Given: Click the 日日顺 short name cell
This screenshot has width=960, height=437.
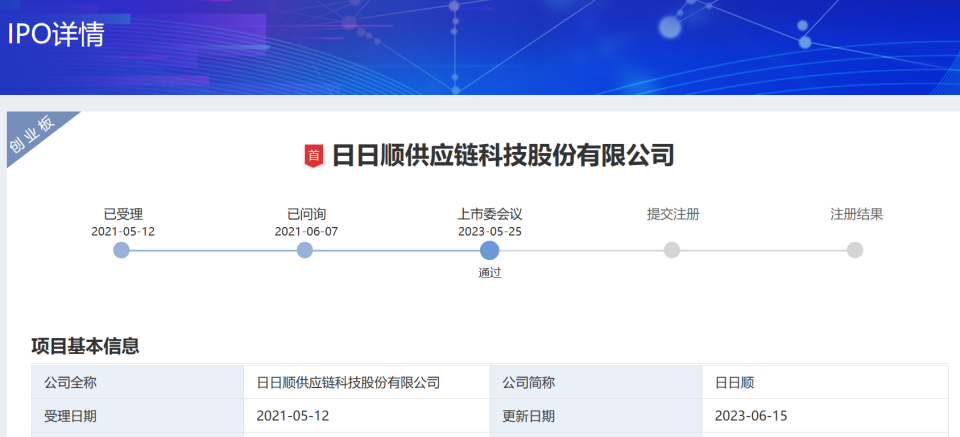Looking at the screenshot, I should [825, 383].
